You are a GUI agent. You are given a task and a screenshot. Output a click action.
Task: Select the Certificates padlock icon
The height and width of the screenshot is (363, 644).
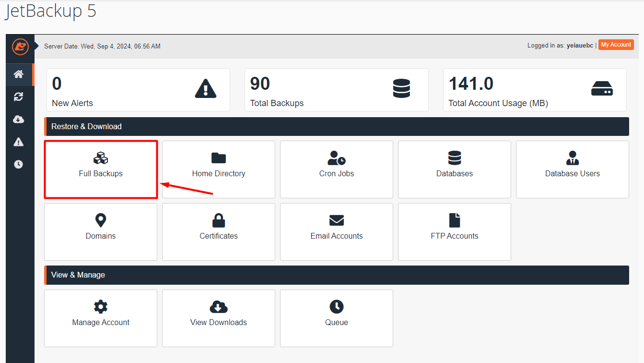218,220
